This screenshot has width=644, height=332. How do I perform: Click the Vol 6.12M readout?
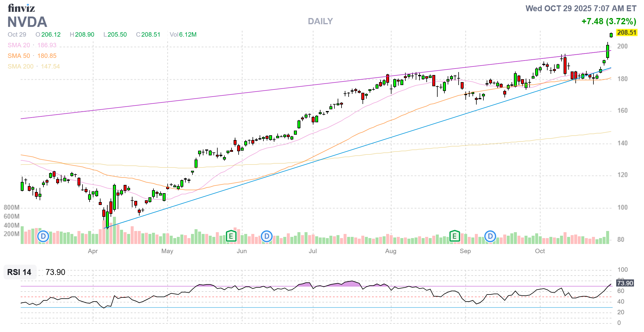click(x=183, y=35)
